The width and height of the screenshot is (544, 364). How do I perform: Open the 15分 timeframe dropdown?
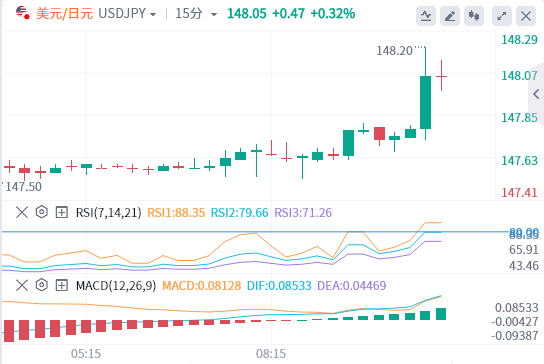pyautogui.click(x=196, y=14)
